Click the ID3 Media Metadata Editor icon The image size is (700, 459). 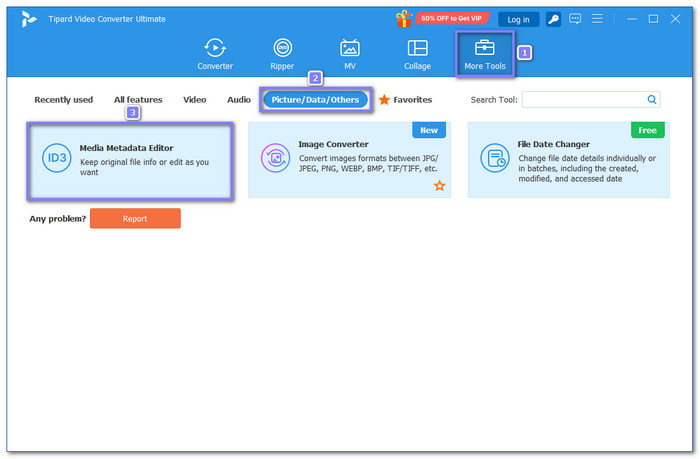tap(57, 158)
